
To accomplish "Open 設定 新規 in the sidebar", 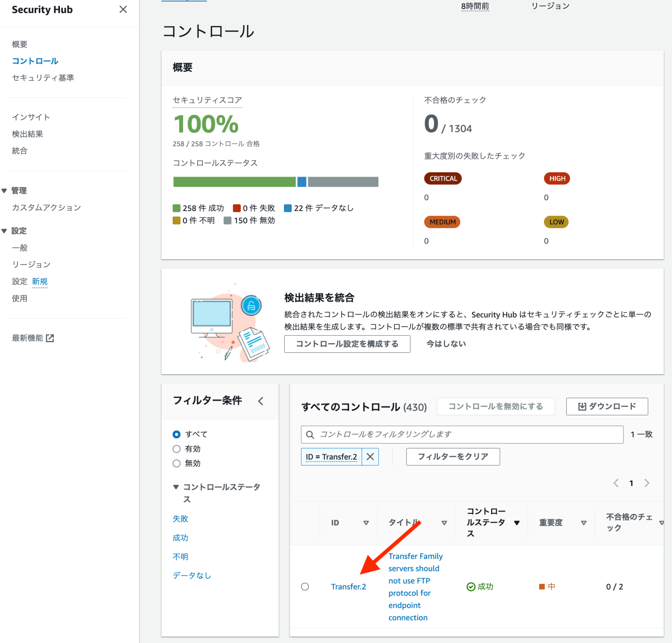I will coord(30,282).
